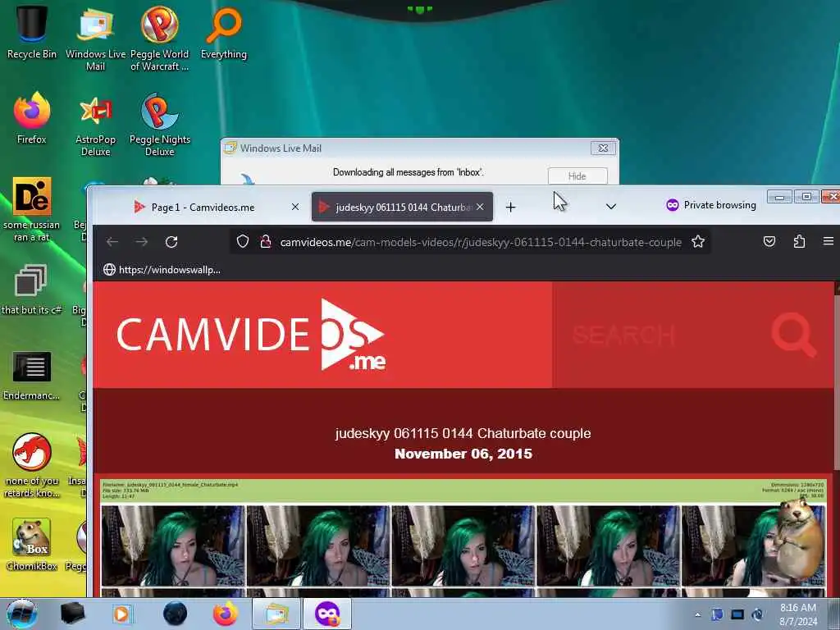Click the Private browsing indicator

point(711,204)
